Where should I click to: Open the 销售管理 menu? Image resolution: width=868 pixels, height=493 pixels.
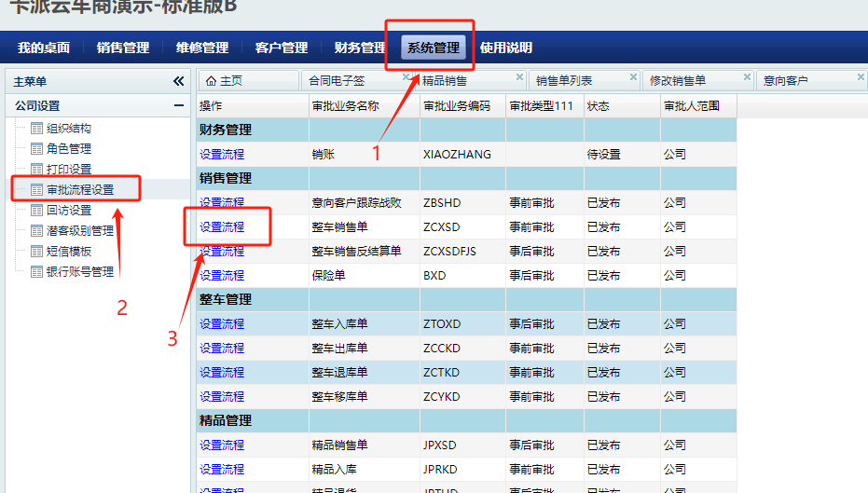point(123,48)
